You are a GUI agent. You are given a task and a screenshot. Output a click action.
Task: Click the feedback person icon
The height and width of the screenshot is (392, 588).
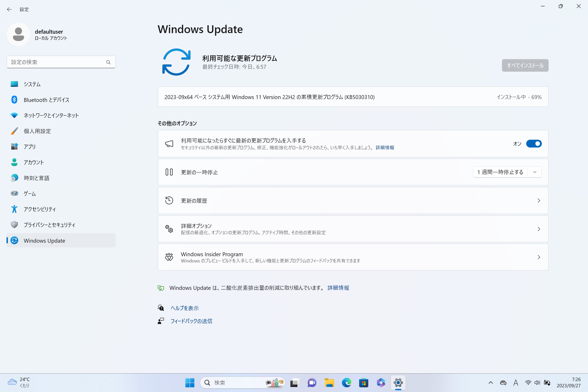(x=161, y=321)
